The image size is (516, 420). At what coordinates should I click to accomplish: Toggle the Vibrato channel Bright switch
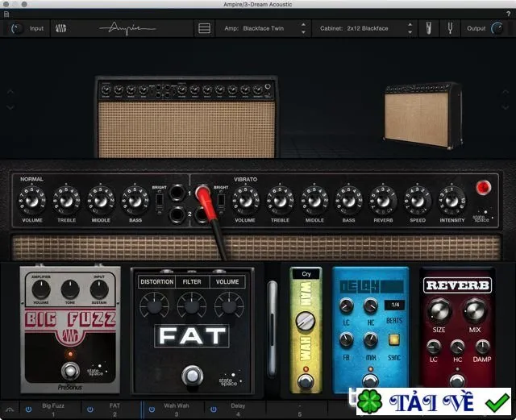point(221,201)
